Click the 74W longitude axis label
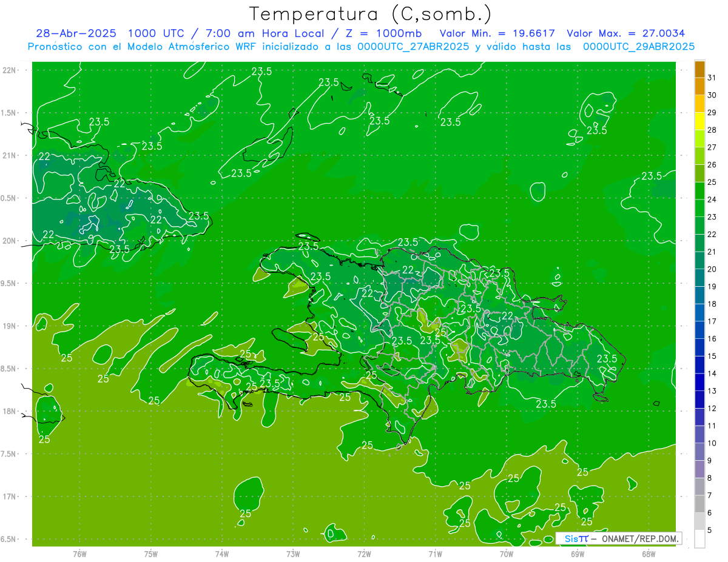 pos(222,554)
